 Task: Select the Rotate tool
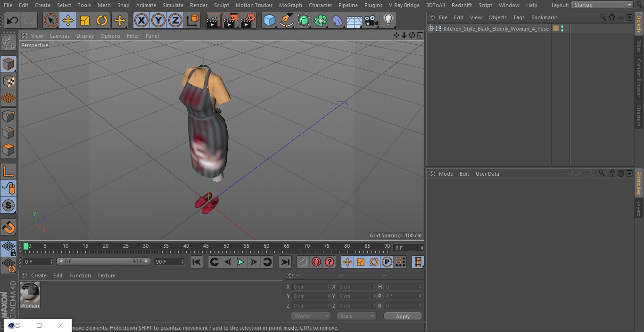[x=102, y=20]
